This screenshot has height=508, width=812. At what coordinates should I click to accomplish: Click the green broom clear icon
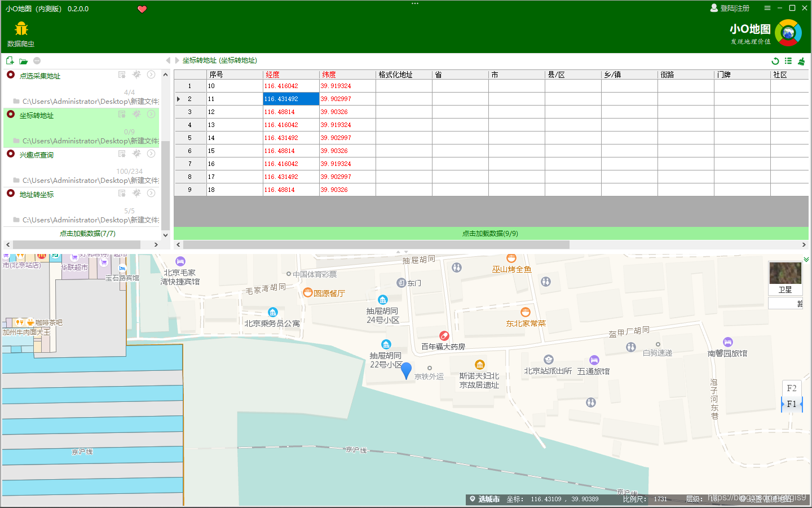coord(801,61)
